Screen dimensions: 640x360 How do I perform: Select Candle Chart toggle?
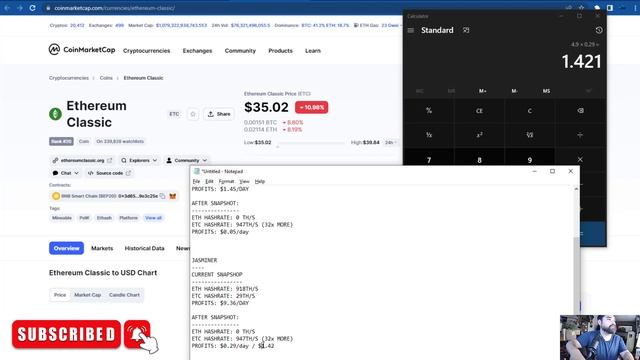[124, 295]
